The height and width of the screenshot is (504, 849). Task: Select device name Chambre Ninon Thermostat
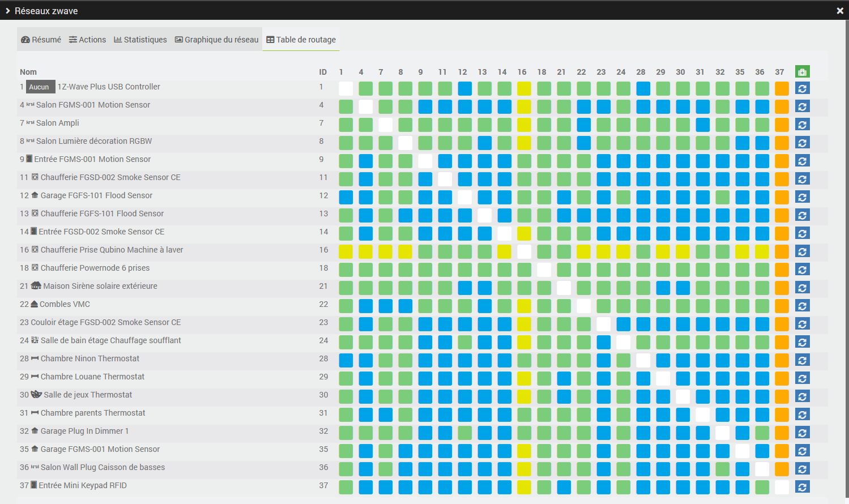pos(90,358)
